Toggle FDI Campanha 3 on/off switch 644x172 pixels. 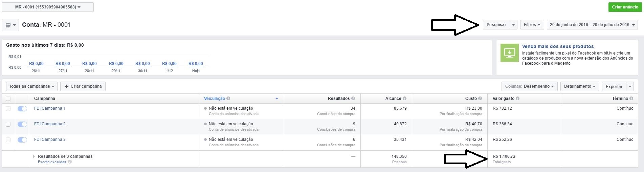point(22,140)
